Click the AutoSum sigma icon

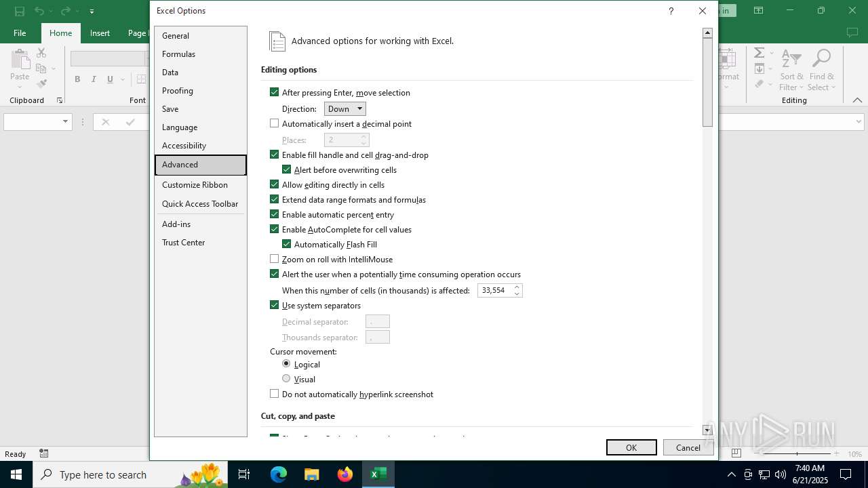click(759, 53)
